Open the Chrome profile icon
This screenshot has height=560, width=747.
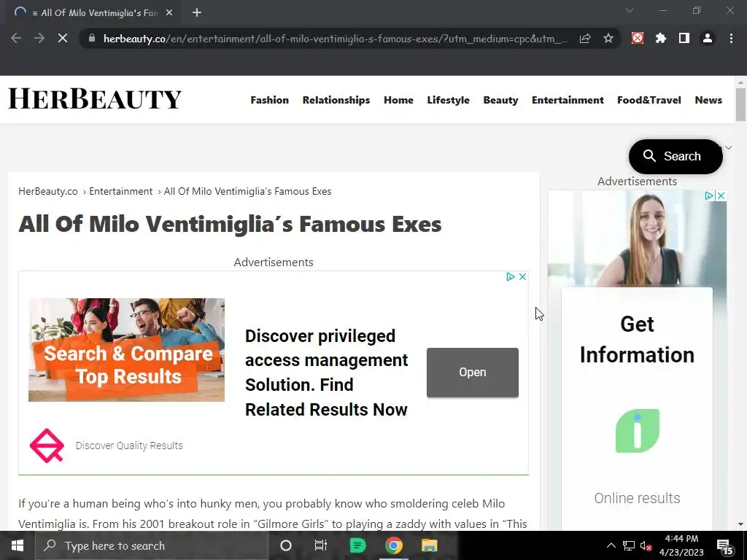pyautogui.click(x=708, y=38)
